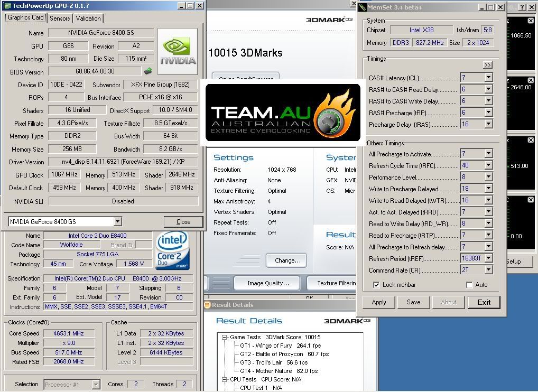Click the BIOS Version field 60.86.4A.00.30
Image resolution: width=538 pixels, height=392 pixels.
coord(95,71)
